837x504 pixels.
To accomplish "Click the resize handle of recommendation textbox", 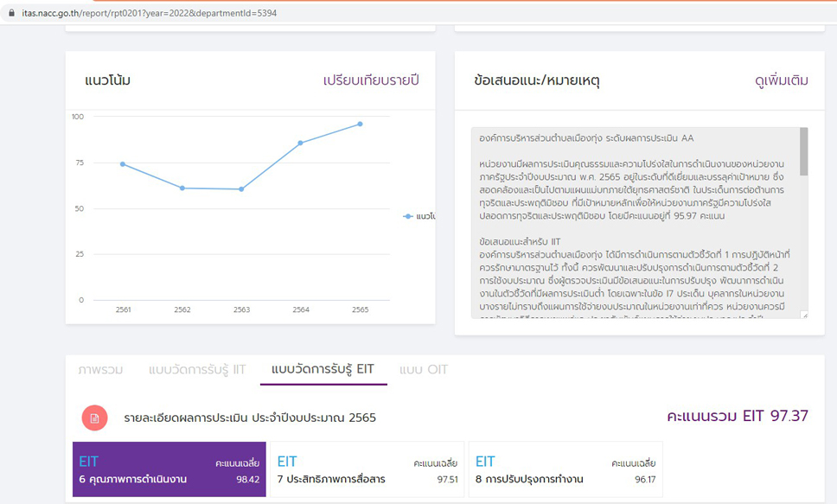I will pos(804,315).
